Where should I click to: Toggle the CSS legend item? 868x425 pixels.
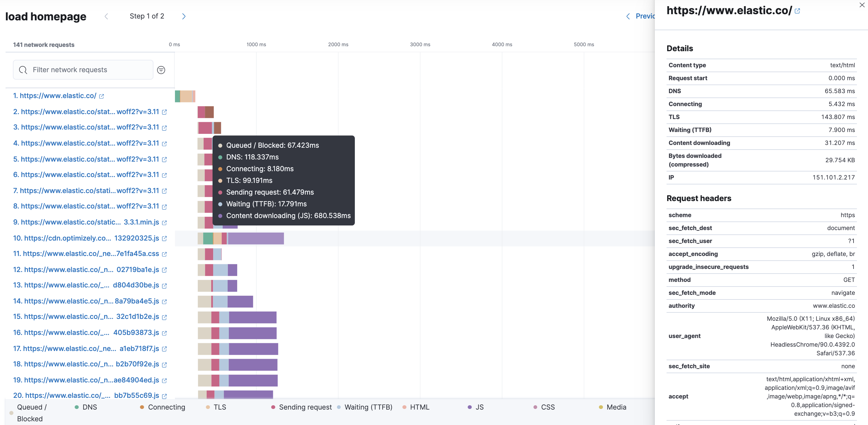pos(545,407)
